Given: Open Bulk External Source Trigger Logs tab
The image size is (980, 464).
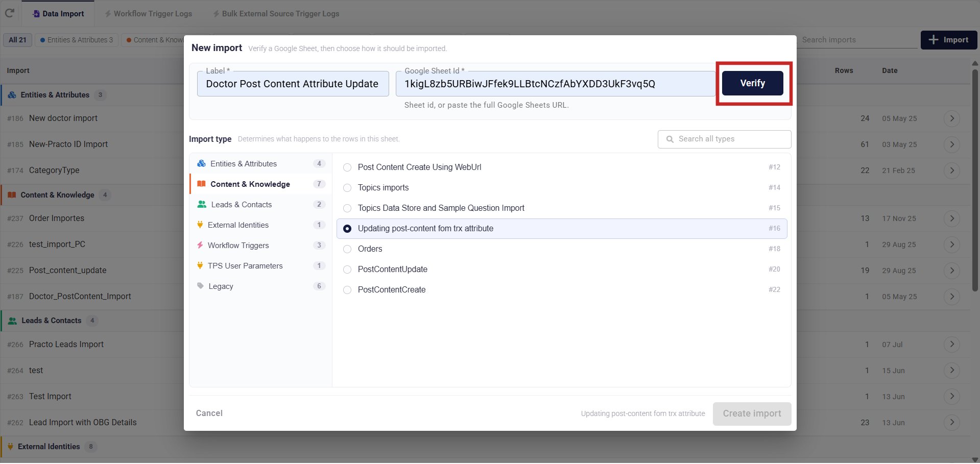Looking at the screenshot, I should tap(276, 14).
